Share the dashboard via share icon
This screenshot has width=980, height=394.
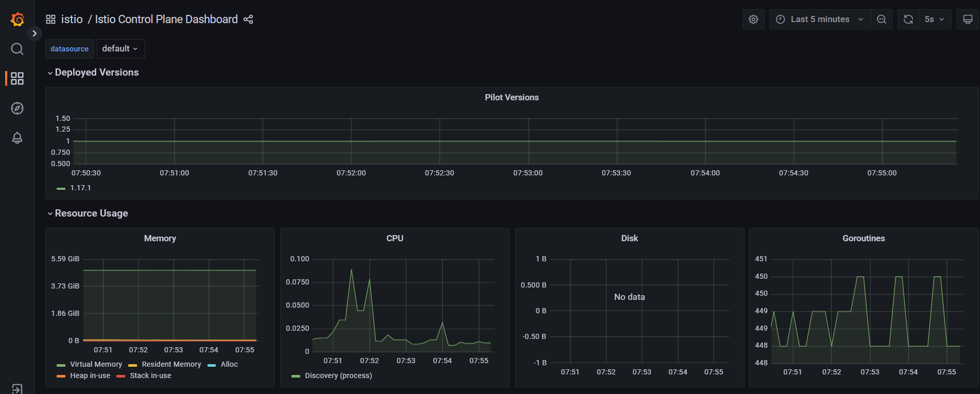(x=248, y=20)
